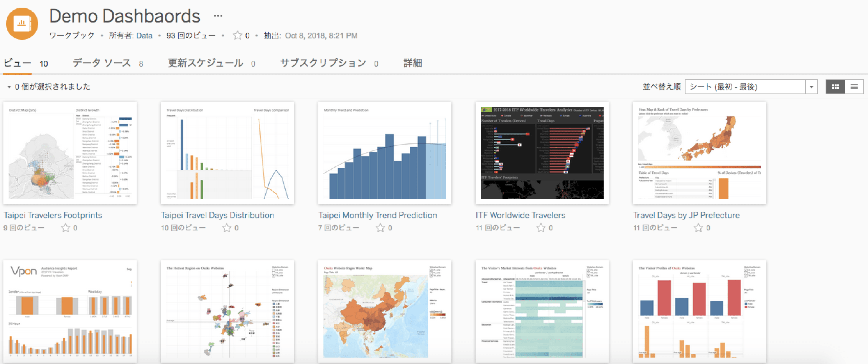The height and width of the screenshot is (364, 868).
Task: Star the Taipei Travelers Footprints view
Action: coord(65,228)
